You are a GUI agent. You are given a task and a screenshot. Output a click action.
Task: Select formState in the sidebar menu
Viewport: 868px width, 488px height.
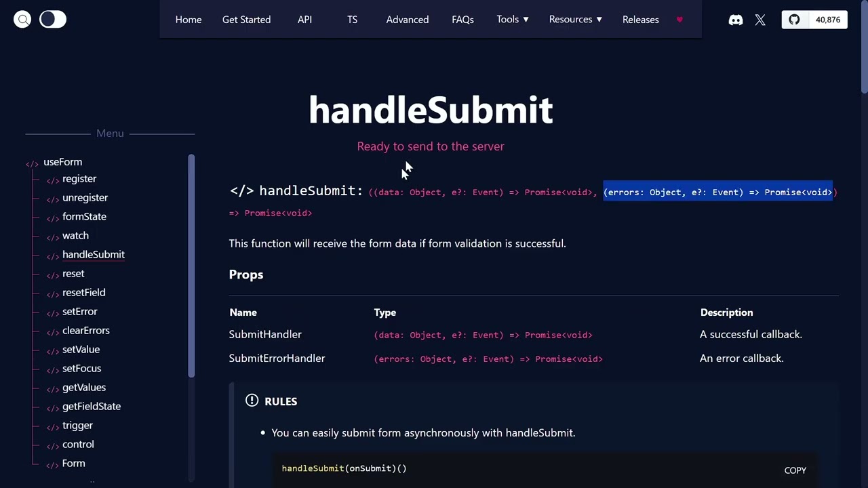(84, 217)
